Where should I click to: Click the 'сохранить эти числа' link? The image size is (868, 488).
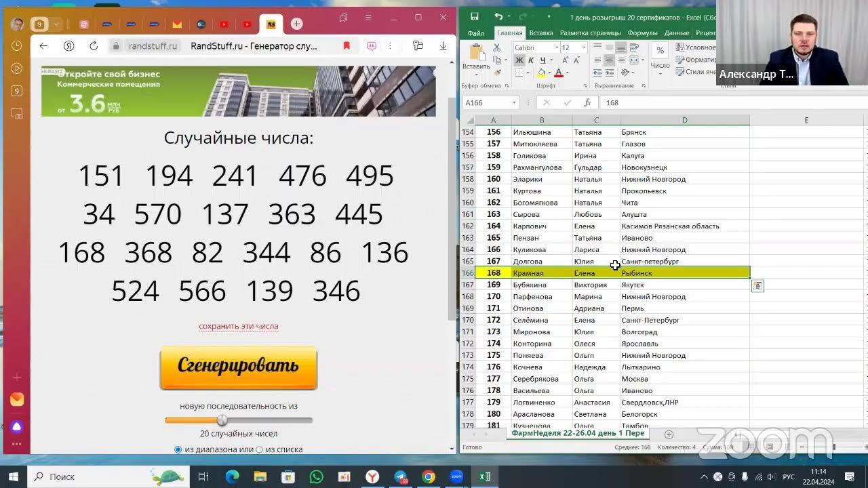coord(239,326)
